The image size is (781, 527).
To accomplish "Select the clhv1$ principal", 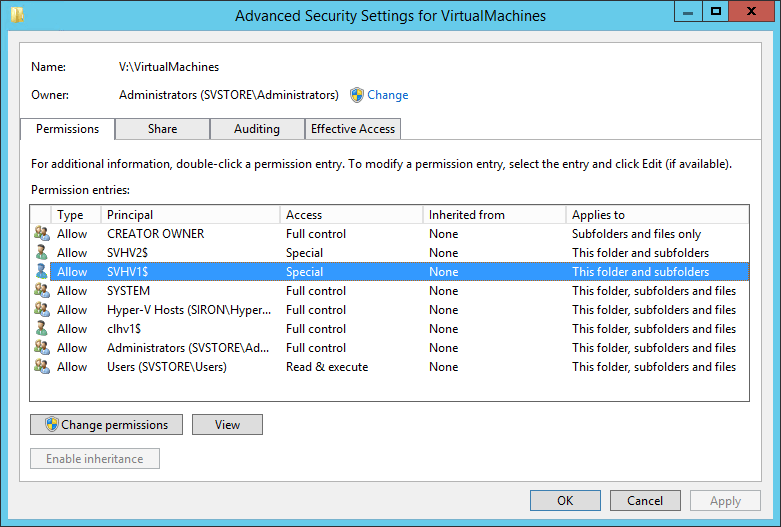I will click(x=124, y=328).
